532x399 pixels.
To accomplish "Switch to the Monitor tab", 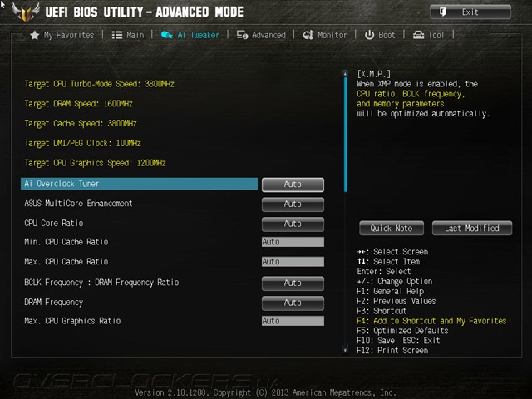I will click(x=325, y=35).
